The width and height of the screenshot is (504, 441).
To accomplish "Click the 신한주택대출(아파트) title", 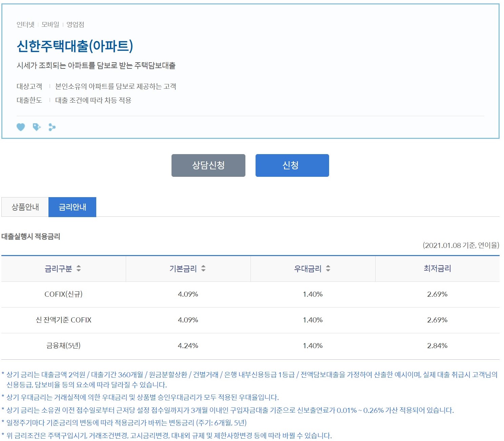I will (x=75, y=46).
